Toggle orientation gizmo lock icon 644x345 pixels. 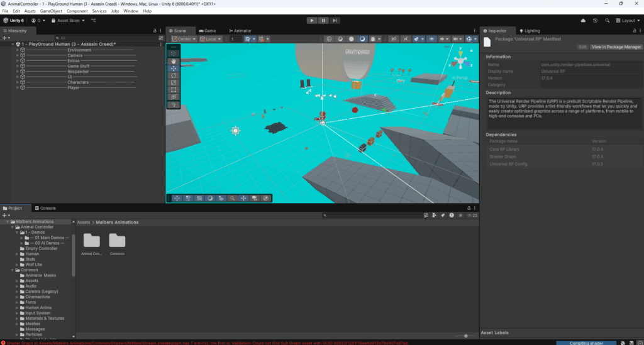[x=471, y=50]
